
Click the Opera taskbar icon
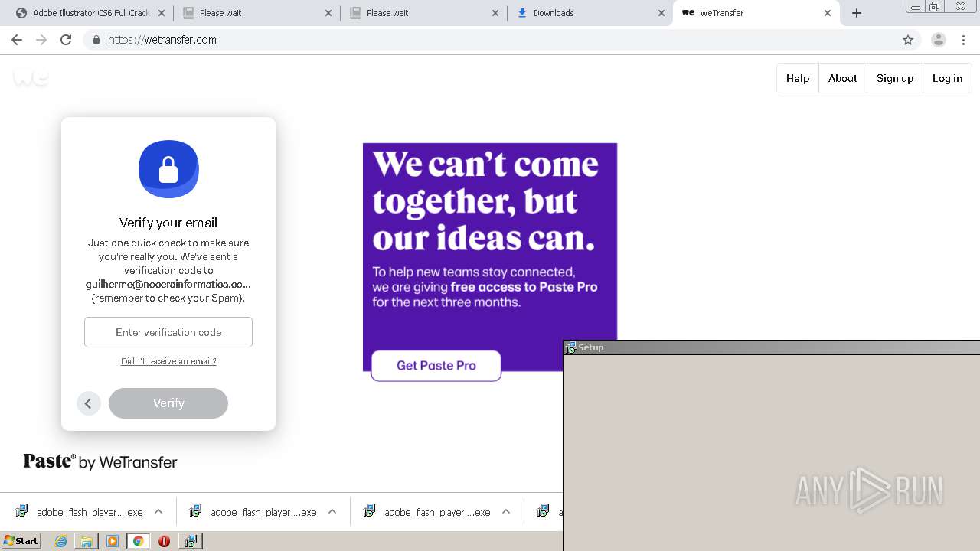coord(164,541)
